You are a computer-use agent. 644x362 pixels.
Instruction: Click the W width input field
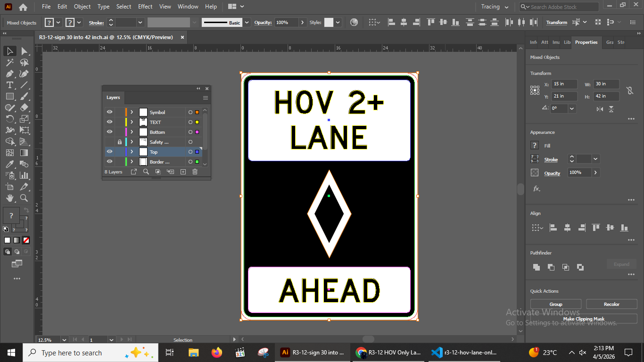[606, 84]
